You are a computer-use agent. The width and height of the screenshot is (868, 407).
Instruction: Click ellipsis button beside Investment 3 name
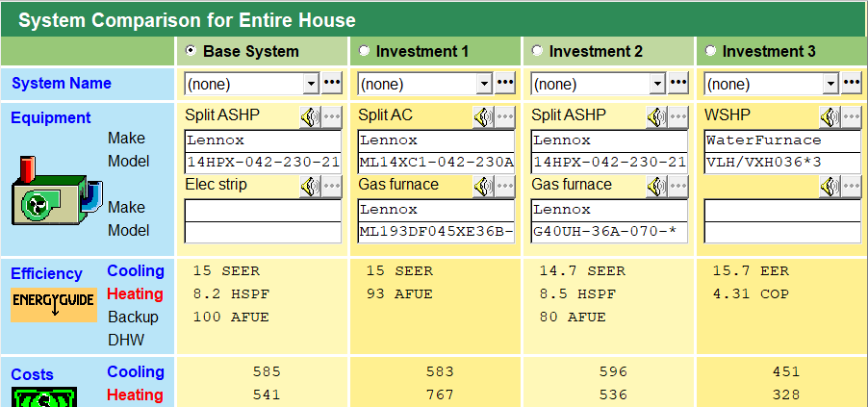[852, 83]
